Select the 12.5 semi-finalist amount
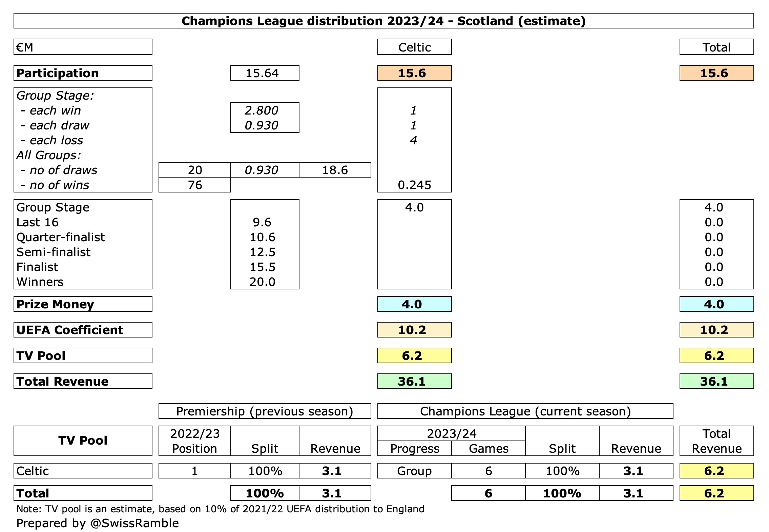Viewport: 769px width, 532px height. [263, 252]
